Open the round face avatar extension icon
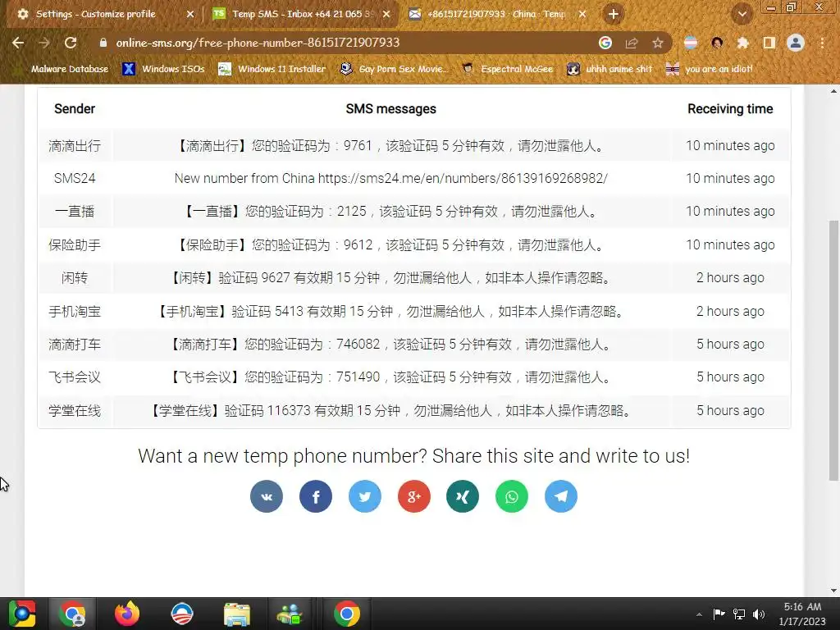The image size is (840, 630). click(x=717, y=43)
